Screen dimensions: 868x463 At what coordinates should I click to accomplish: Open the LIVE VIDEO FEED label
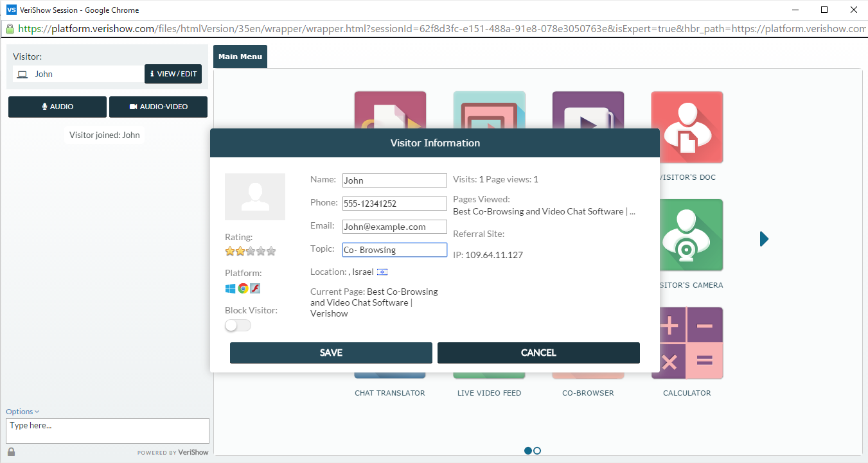[x=489, y=393]
